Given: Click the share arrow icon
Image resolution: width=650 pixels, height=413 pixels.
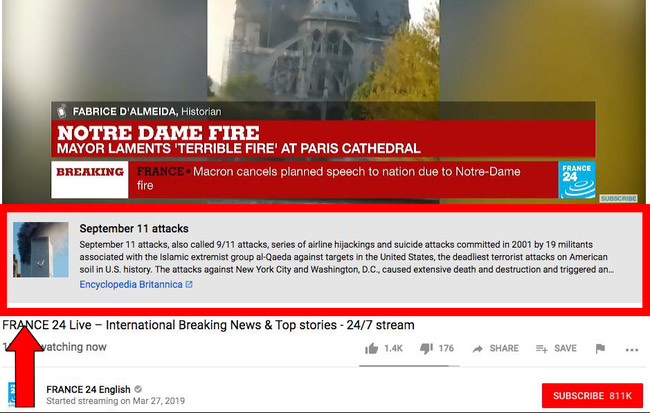Looking at the screenshot, I should [x=478, y=349].
